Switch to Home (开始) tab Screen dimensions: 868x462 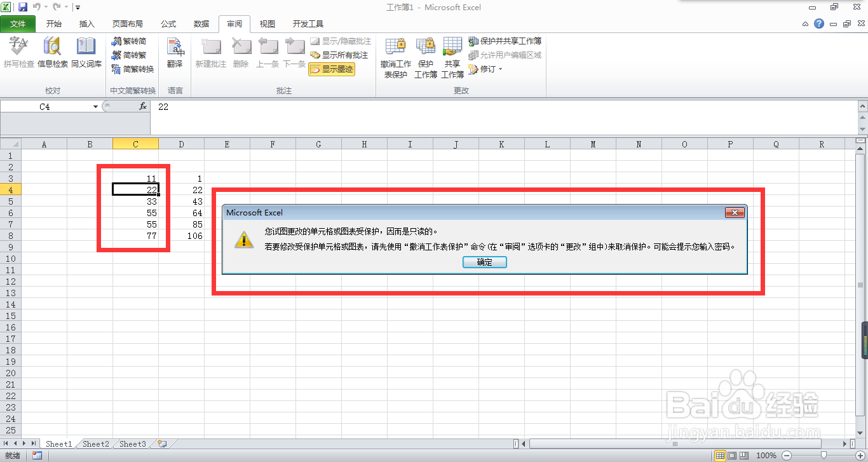pos(54,24)
